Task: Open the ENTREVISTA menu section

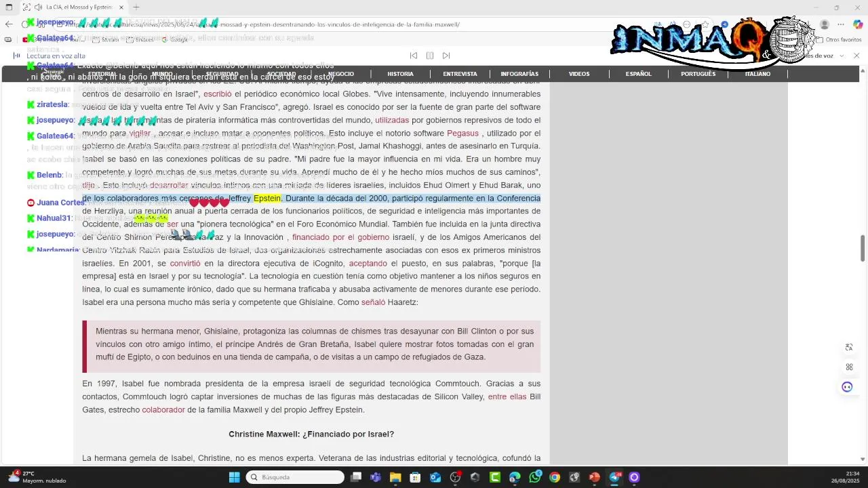Action: click(460, 74)
